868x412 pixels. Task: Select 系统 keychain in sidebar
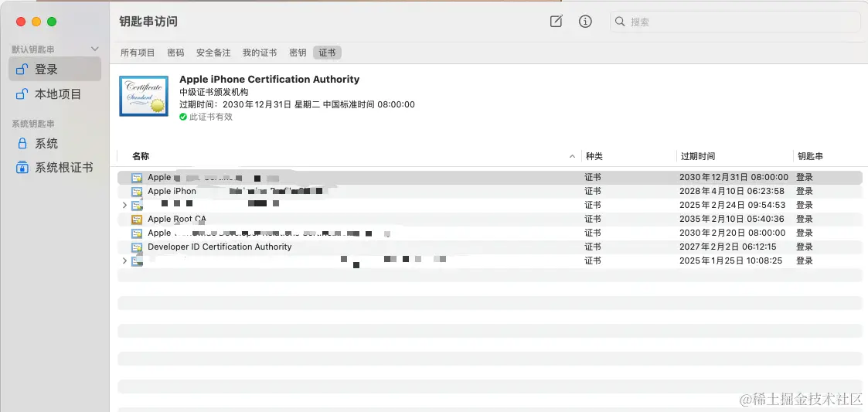(x=55, y=144)
